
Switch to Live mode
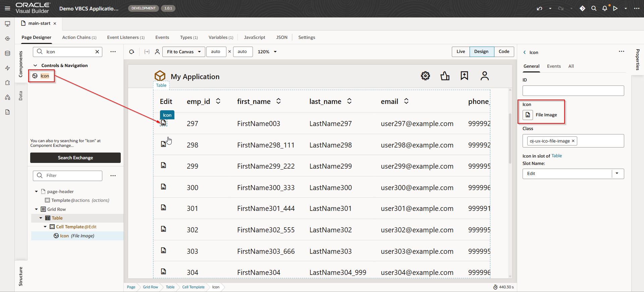[461, 52]
